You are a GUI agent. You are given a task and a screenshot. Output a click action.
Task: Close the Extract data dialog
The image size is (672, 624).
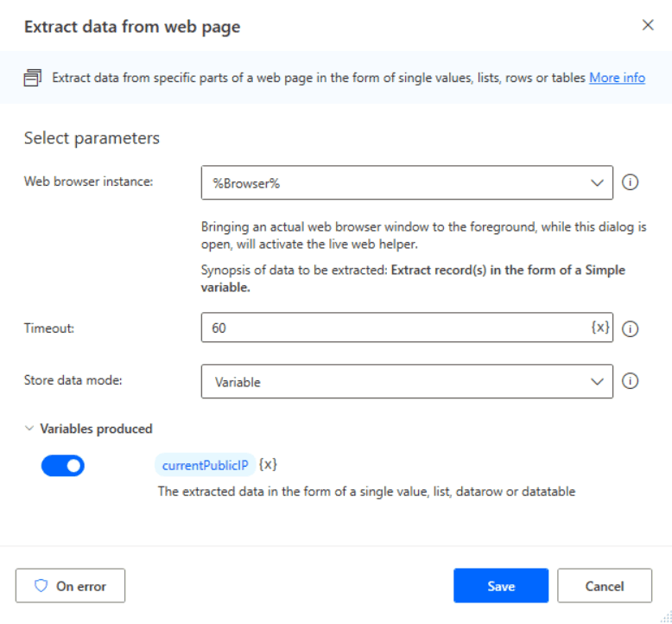point(648,25)
